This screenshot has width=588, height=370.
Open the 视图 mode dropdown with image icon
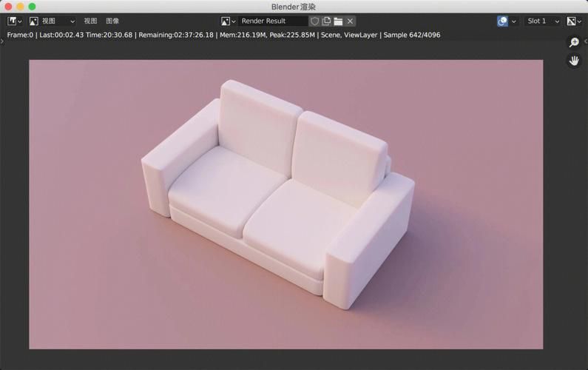click(x=52, y=21)
